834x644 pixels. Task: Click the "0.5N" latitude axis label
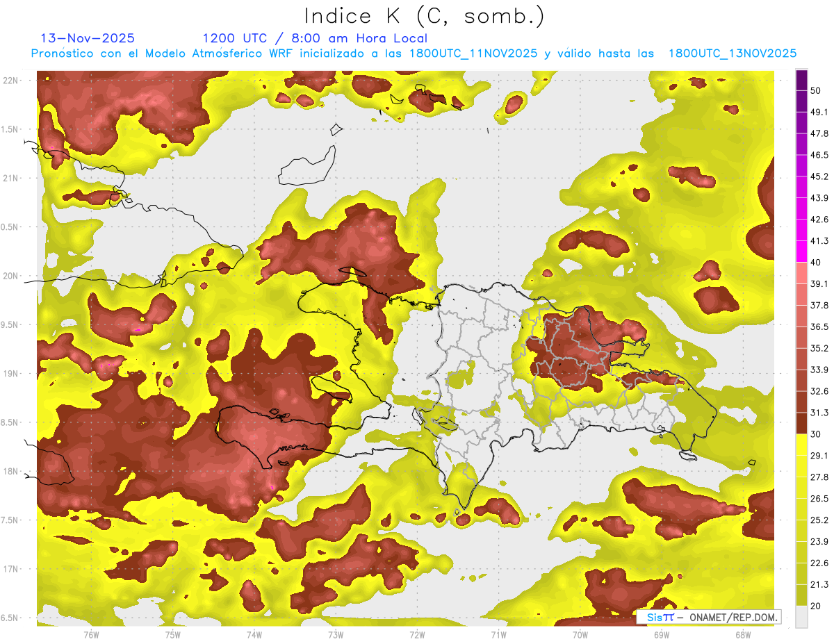[x=10, y=227]
